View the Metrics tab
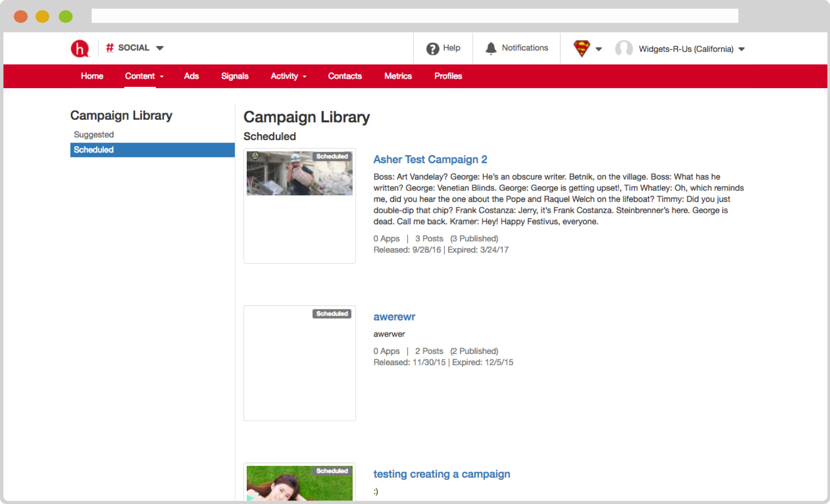The image size is (830, 504). click(x=398, y=76)
